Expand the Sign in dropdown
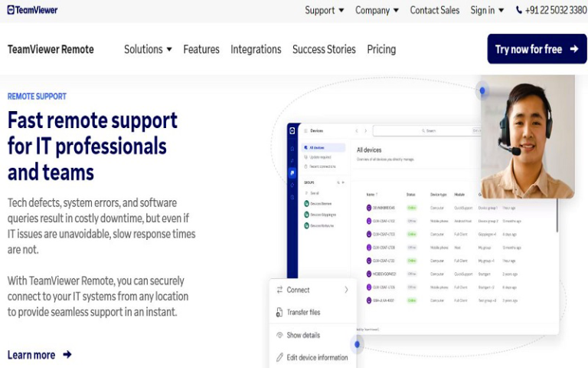Screen dimensions: 588x368 coord(487,10)
